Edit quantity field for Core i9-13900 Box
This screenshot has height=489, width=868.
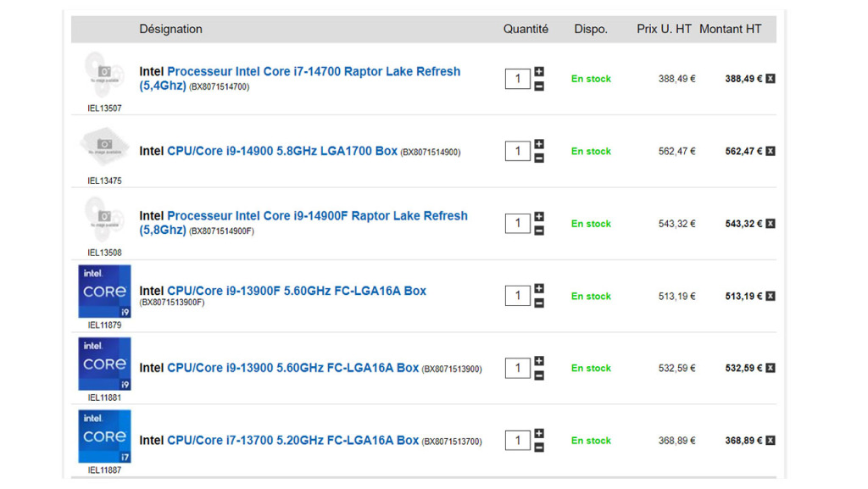(518, 368)
